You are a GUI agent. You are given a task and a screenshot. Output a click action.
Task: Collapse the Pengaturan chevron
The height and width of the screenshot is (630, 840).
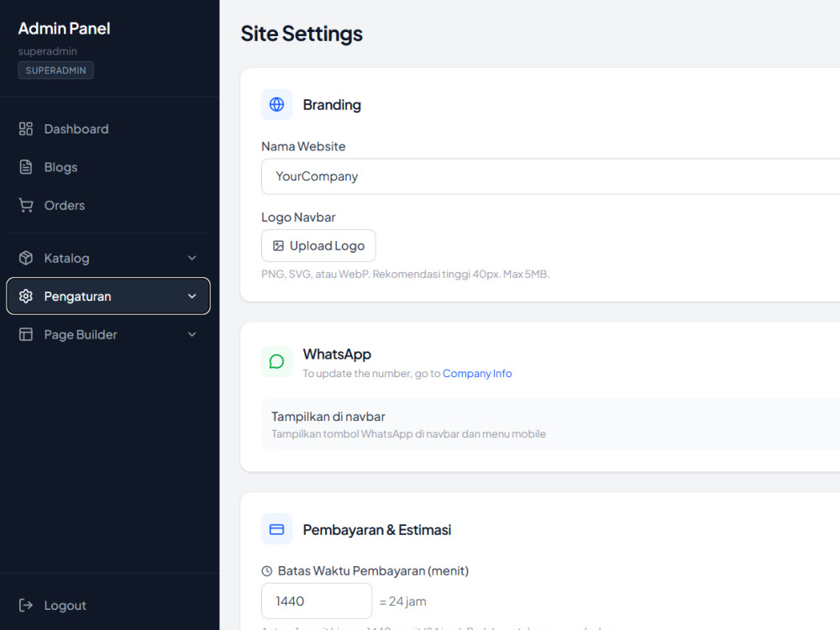point(192,297)
